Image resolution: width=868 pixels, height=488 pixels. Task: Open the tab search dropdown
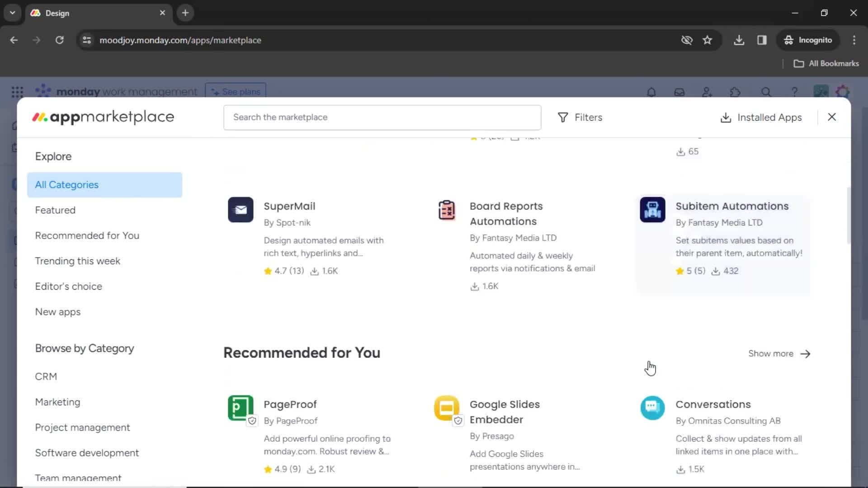click(12, 13)
